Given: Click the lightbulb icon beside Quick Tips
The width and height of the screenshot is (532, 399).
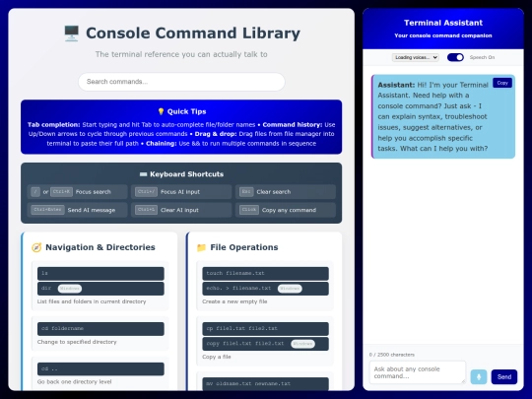Looking at the screenshot, I should pos(161,111).
